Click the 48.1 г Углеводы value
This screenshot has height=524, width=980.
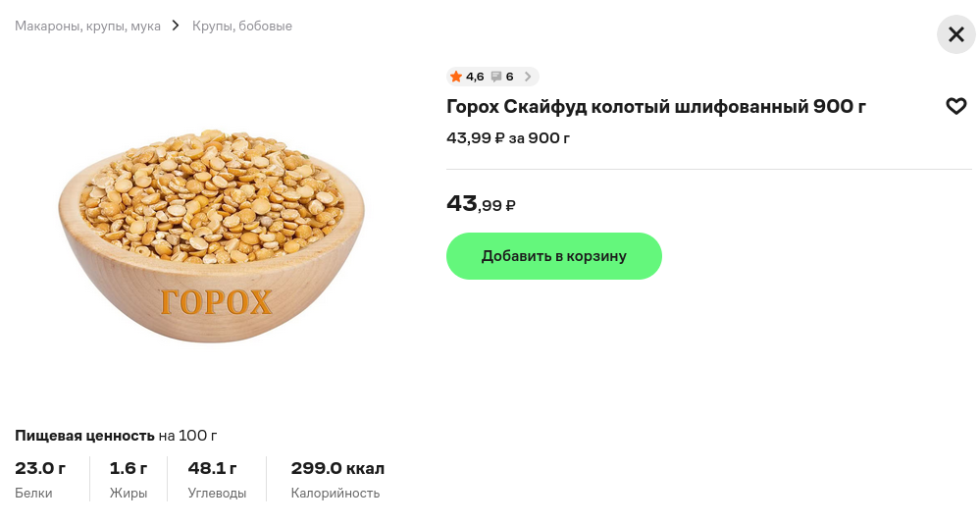(x=213, y=468)
